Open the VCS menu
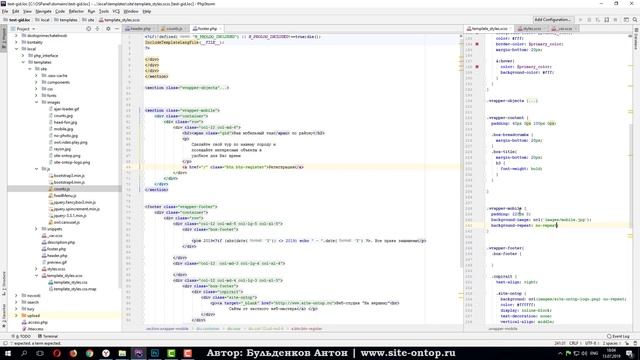The height and width of the screenshot is (360, 640). click(x=116, y=11)
